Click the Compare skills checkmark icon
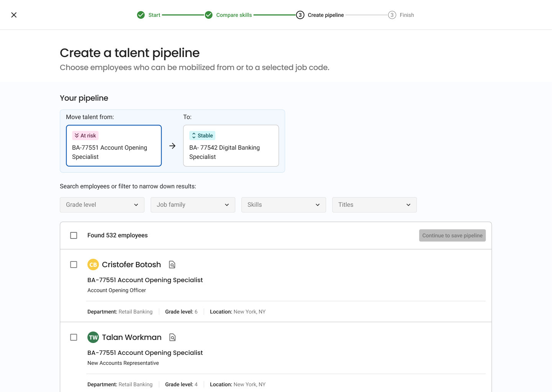 point(209,15)
